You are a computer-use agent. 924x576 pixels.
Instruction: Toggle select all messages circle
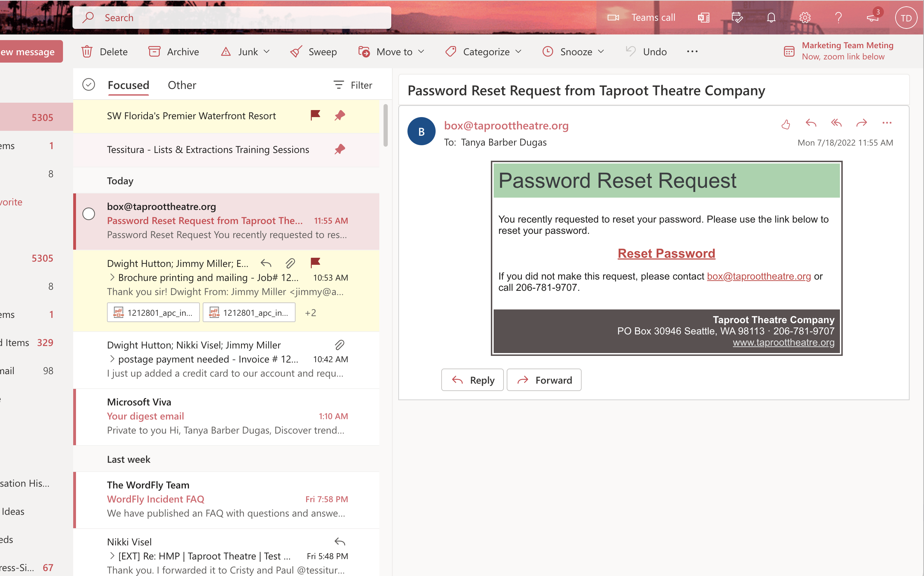coord(88,84)
